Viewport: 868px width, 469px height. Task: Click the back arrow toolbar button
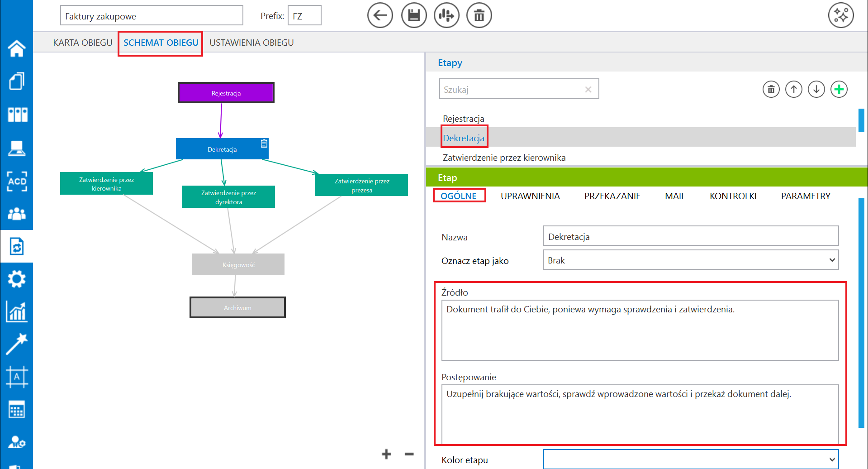[380, 15]
